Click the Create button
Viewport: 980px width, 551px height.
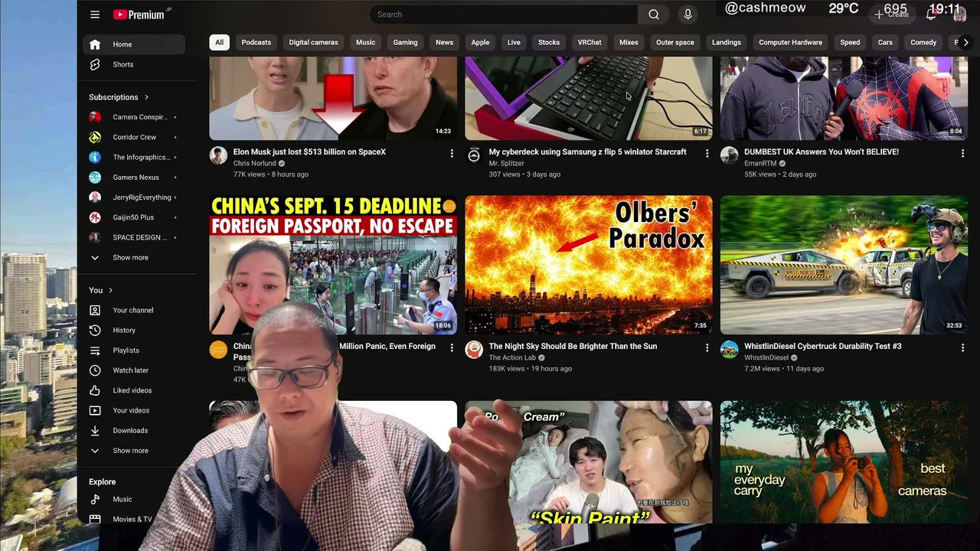(892, 15)
